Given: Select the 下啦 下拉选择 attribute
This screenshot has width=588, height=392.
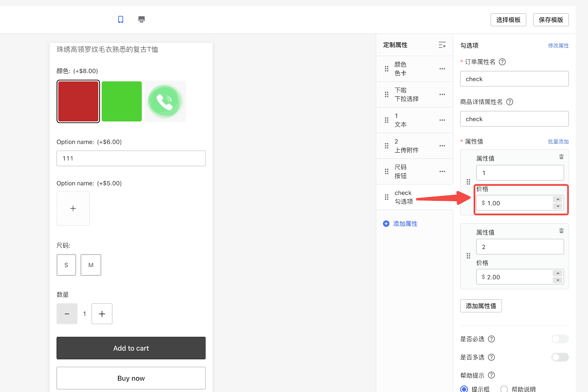Looking at the screenshot, I should pyautogui.click(x=415, y=95).
